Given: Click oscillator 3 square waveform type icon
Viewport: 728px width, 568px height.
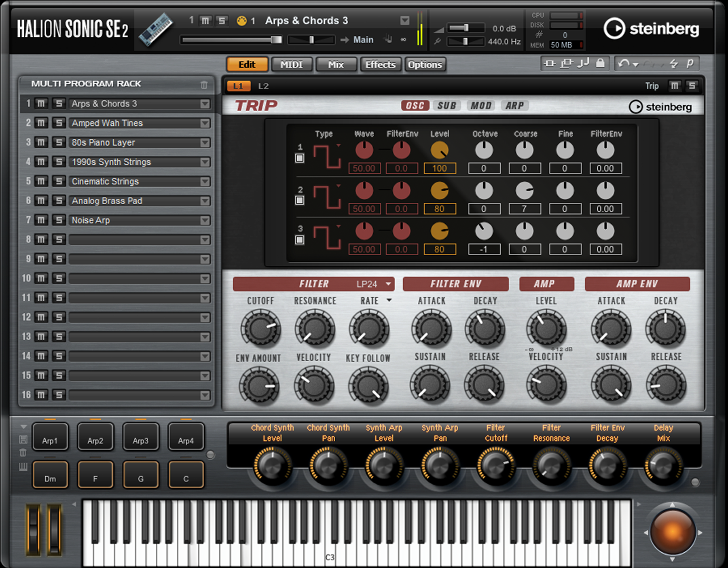Looking at the screenshot, I should click(327, 237).
